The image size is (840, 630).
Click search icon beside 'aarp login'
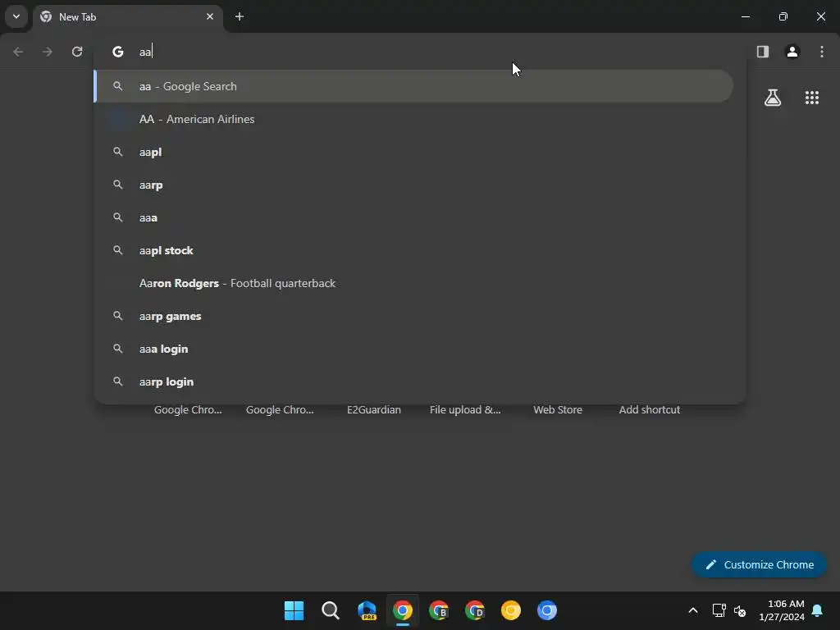click(118, 381)
